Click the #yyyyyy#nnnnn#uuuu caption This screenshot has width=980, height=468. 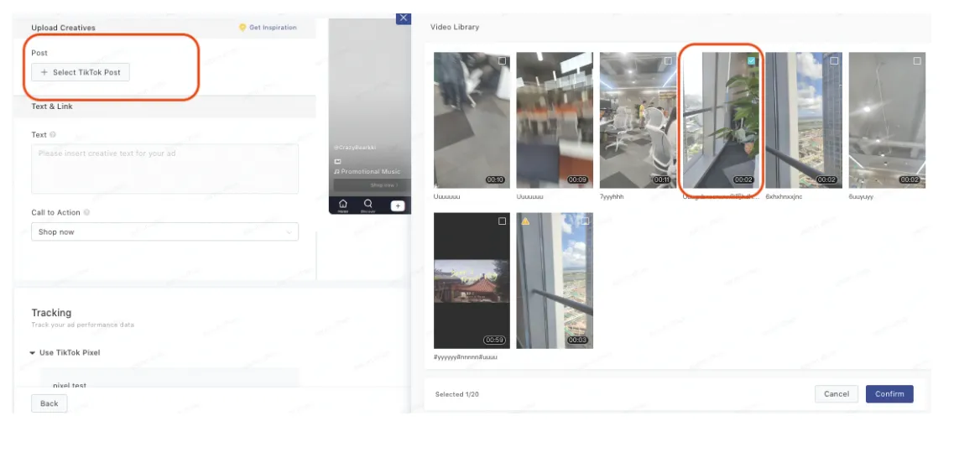tap(466, 357)
